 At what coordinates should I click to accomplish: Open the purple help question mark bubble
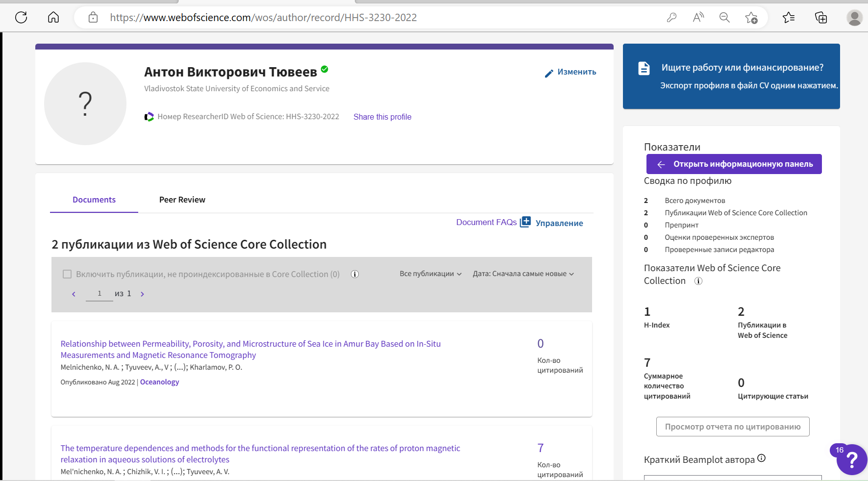pyautogui.click(x=852, y=459)
